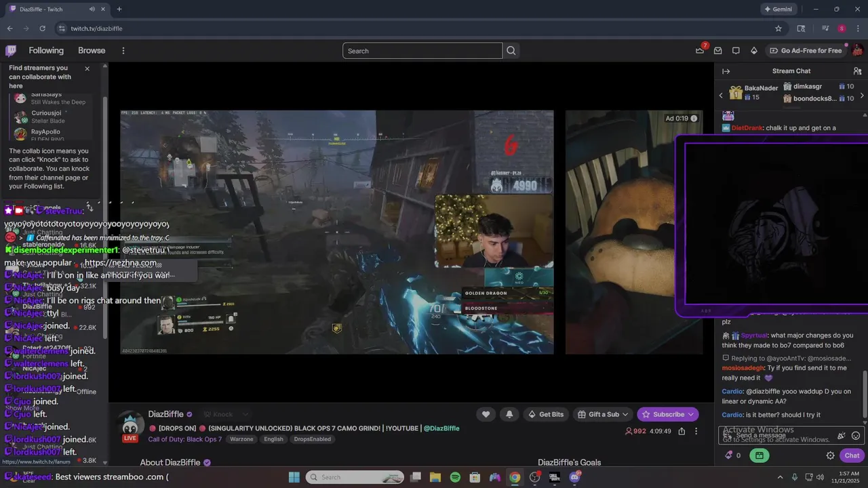
Task: Click the heart follow button
Action: [486, 414]
